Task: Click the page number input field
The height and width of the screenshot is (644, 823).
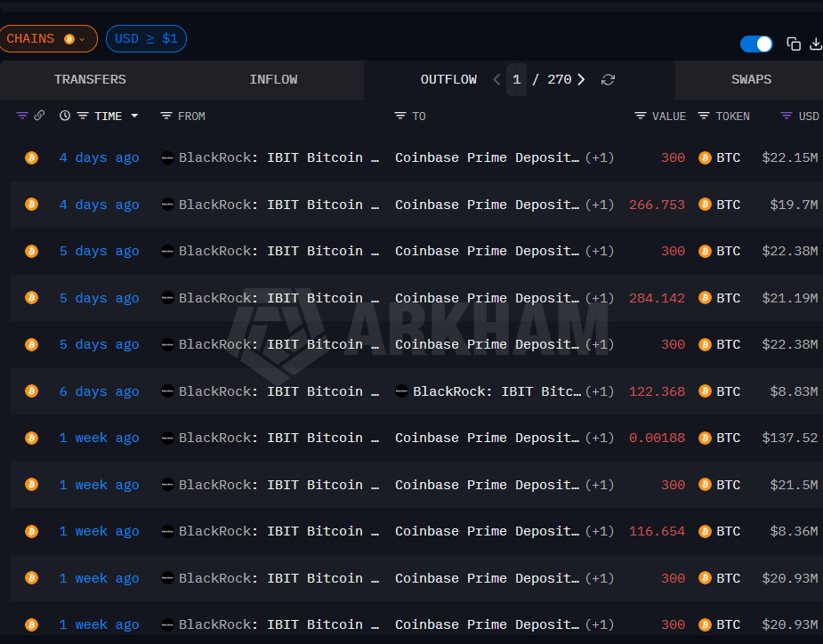Action: (x=516, y=80)
